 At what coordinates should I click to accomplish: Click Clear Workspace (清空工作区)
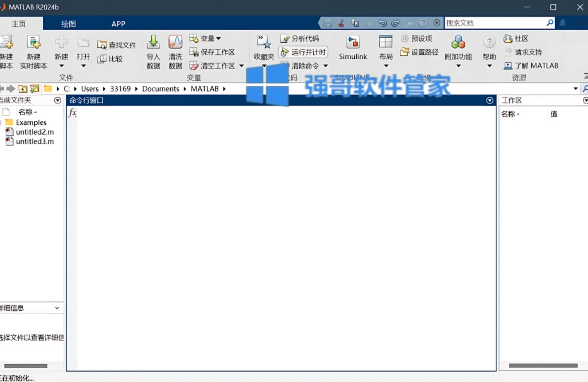pos(212,65)
